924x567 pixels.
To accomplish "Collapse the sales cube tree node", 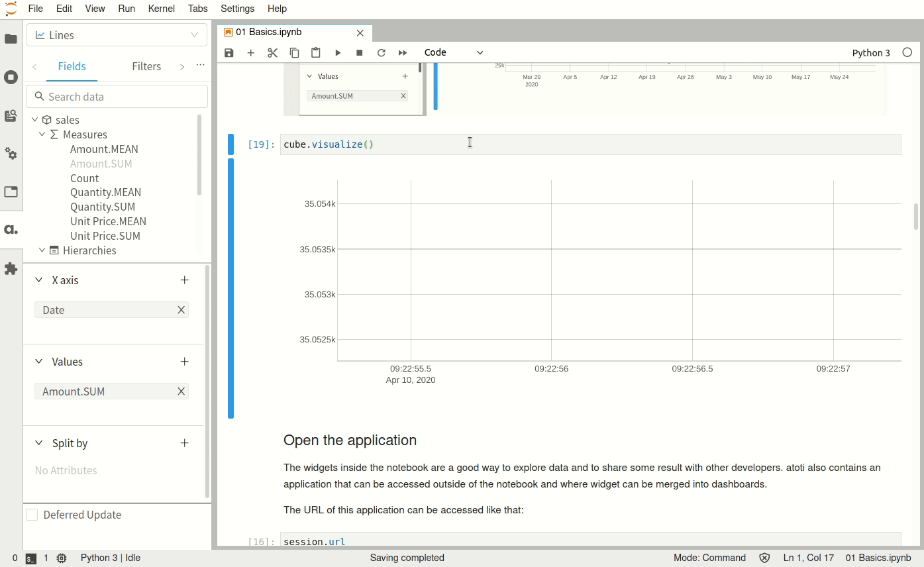I will [x=34, y=120].
